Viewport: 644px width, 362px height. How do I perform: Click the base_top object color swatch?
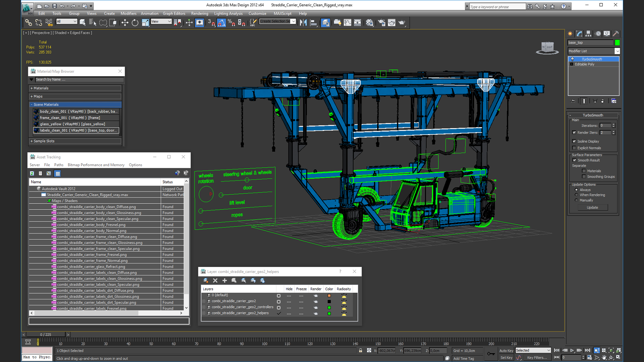coord(617,43)
